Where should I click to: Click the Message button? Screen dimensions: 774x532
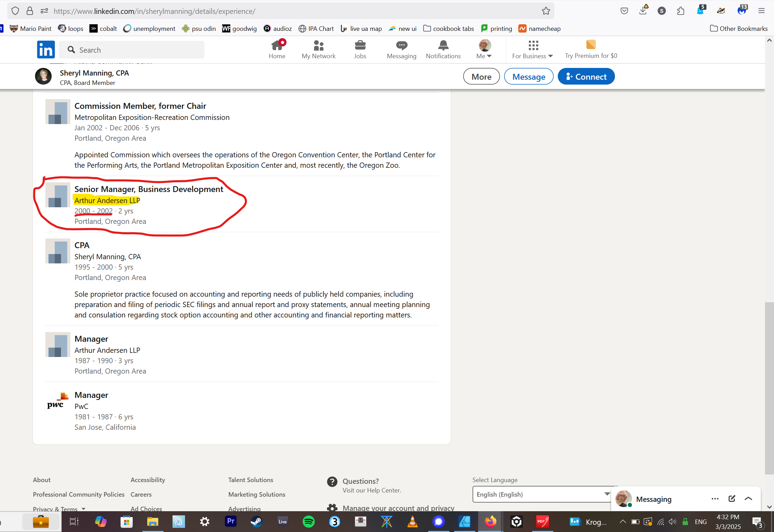pyautogui.click(x=529, y=77)
